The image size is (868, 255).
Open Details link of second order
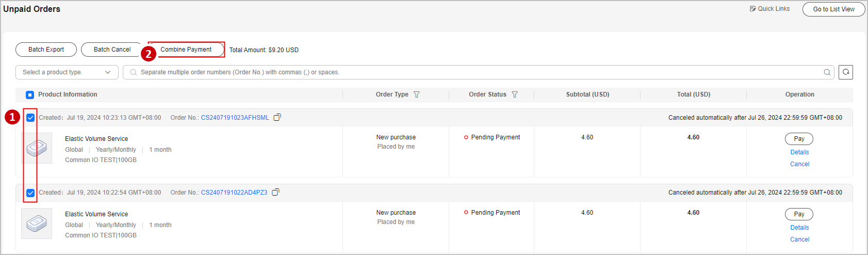[799, 228]
